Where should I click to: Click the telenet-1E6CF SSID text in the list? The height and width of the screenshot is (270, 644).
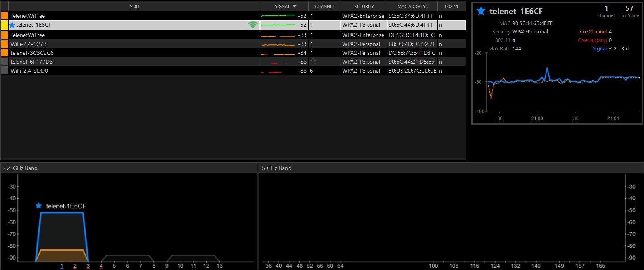(x=34, y=25)
